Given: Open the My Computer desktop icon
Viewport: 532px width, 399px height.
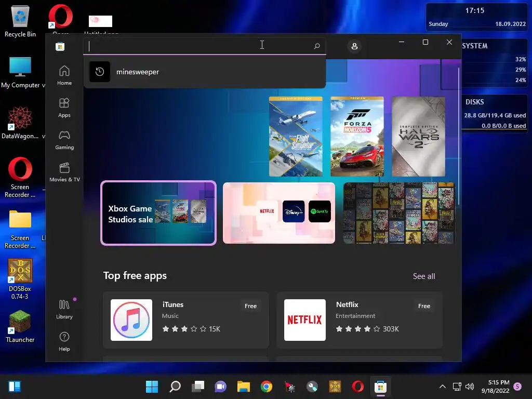Looking at the screenshot, I should click(x=20, y=72).
